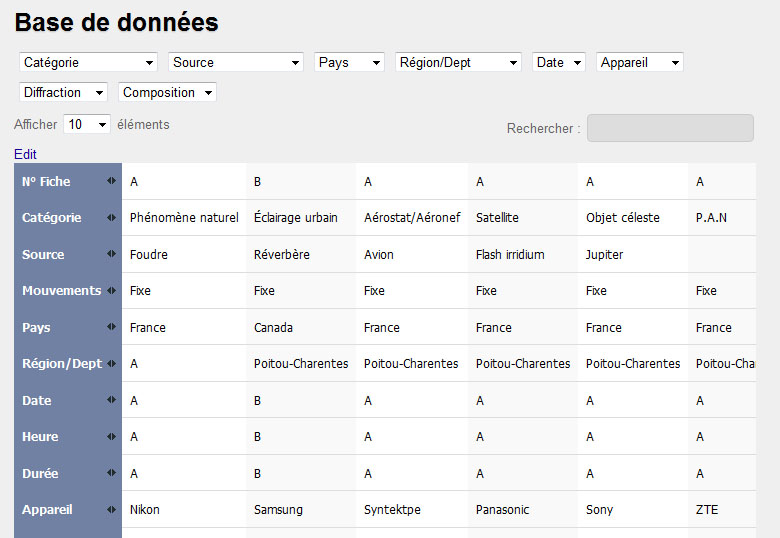Click the Rechercher search field
Screen dimensions: 780x538
click(x=669, y=128)
